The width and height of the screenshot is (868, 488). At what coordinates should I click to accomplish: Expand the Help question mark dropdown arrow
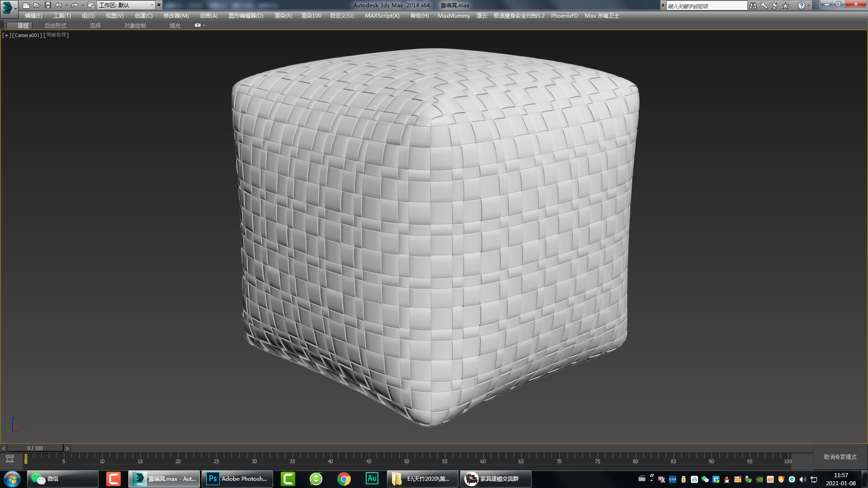click(809, 5)
